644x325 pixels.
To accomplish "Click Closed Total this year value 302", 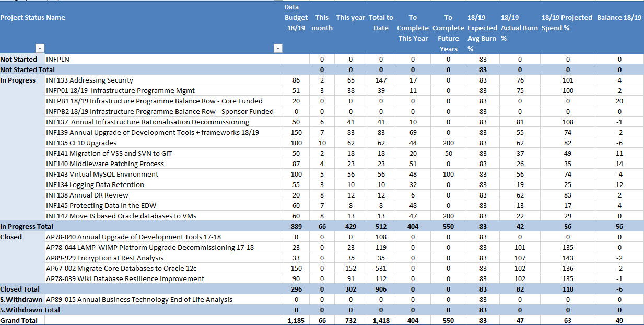I will tap(350, 289).
